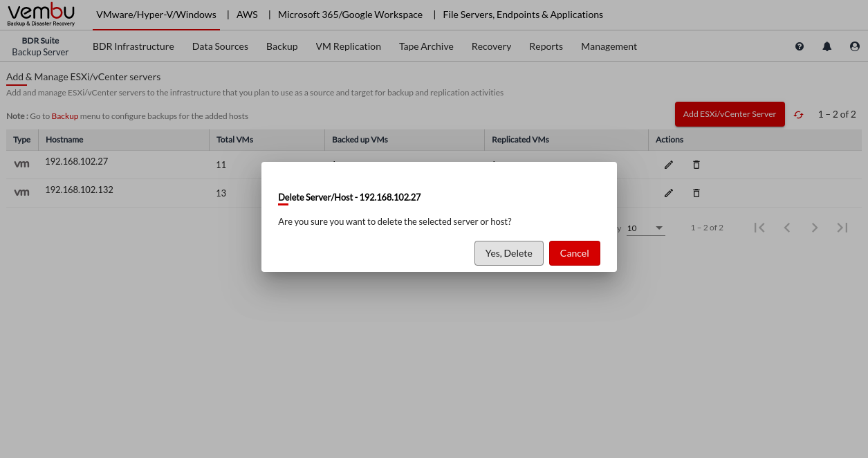Click the help question mark icon
This screenshot has width=868, height=458.
tap(800, 46)
